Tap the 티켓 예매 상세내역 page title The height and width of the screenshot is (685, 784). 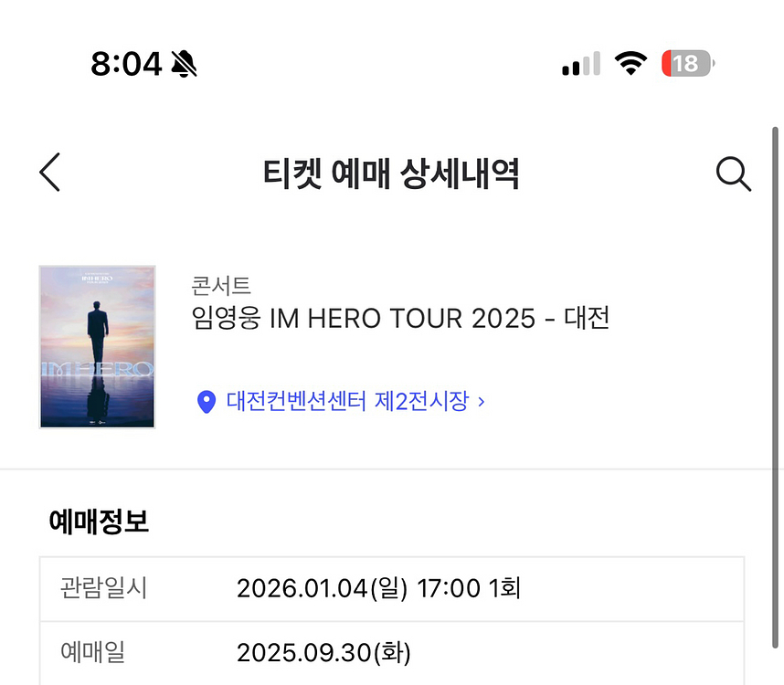[x=391, y=173]
